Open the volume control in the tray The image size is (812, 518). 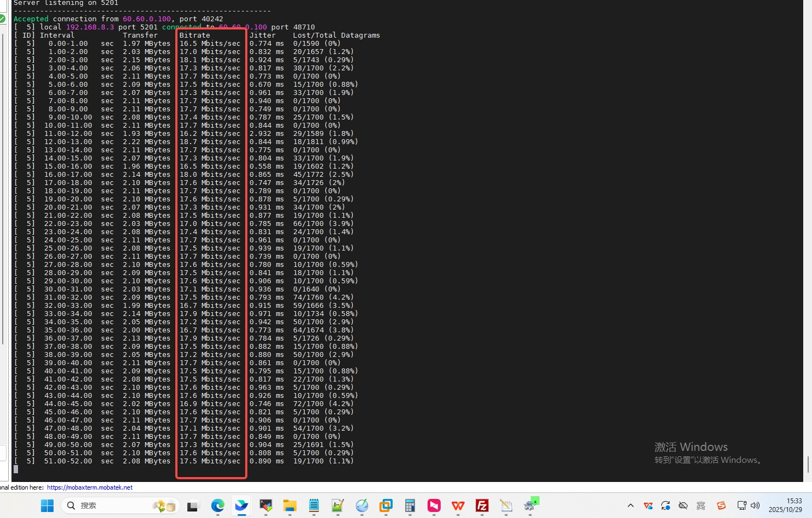(x=756, y=506)
